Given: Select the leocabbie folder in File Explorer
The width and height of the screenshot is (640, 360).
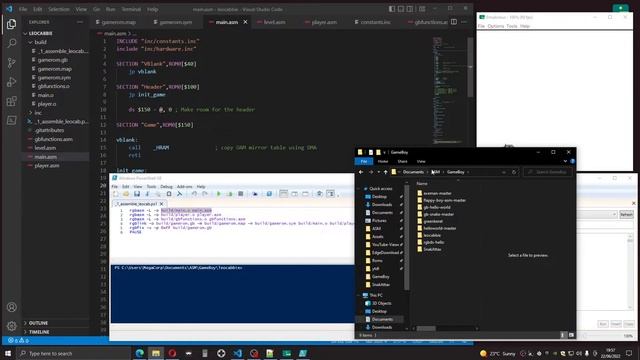Looking at the screenshot, I should point(432,235).
